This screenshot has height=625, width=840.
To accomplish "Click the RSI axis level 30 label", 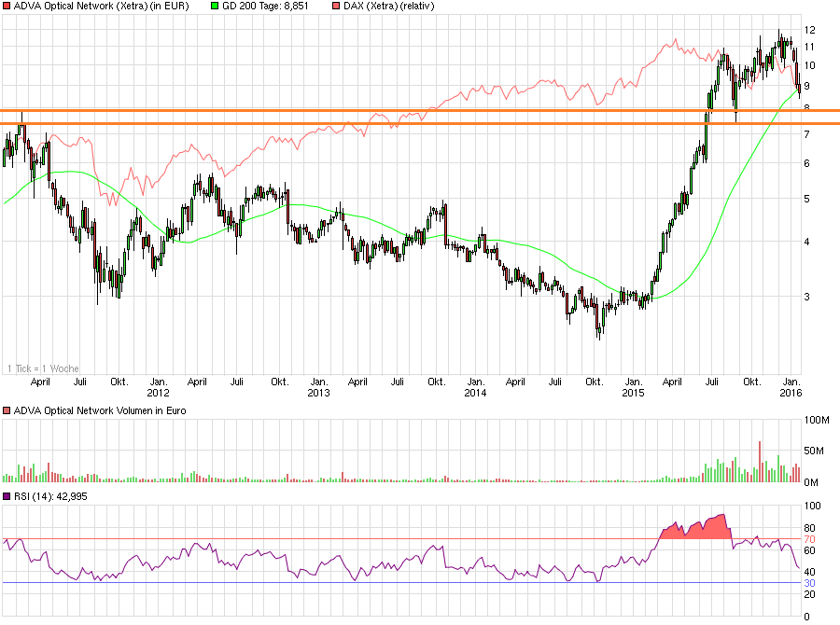I will [809, 583].
